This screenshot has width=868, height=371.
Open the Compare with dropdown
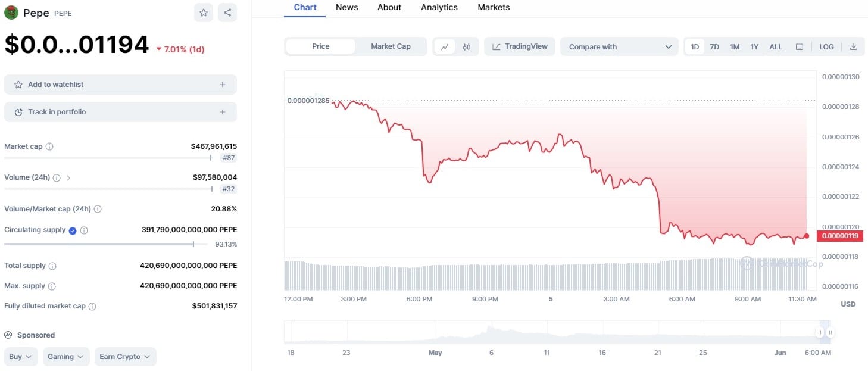pyautogui.click(x=619, y=46)
